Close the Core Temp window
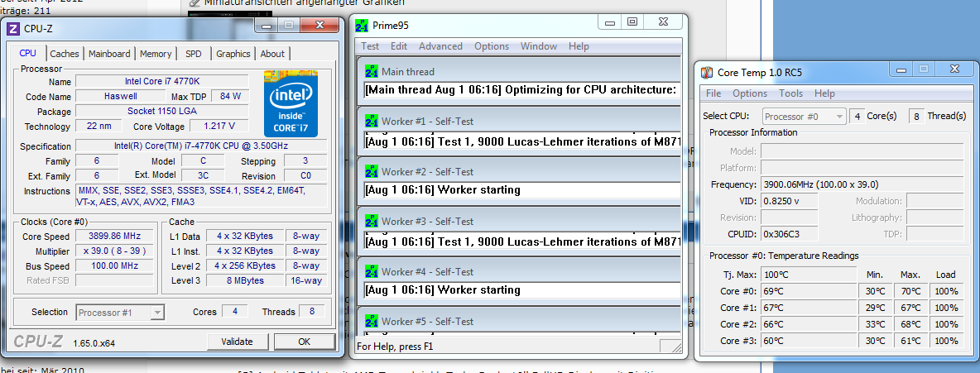This screenshot has height=373, width=980. [954, 69]
